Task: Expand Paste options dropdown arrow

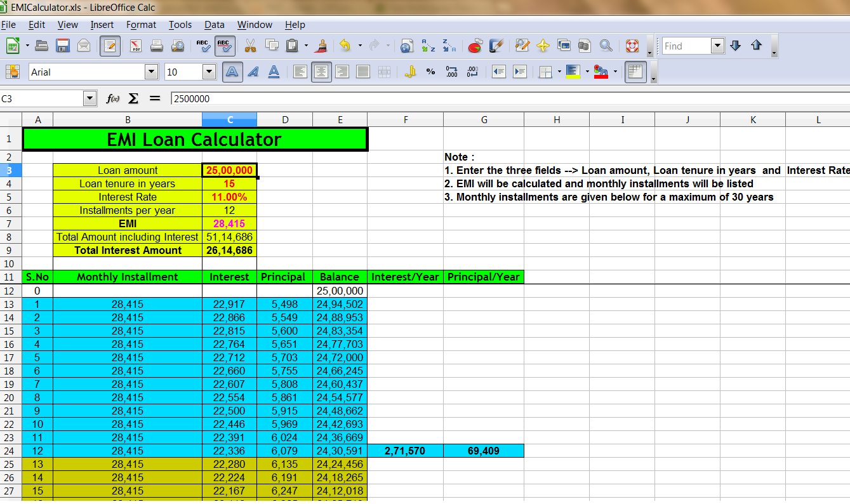Action: click(x=306, y=46)
